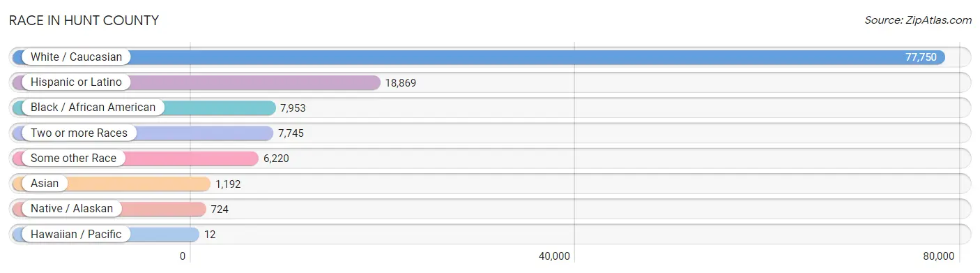Click the Native / Alaskan bar
Image resolution: width=980 pixels, height=273 pixels.
109,209
